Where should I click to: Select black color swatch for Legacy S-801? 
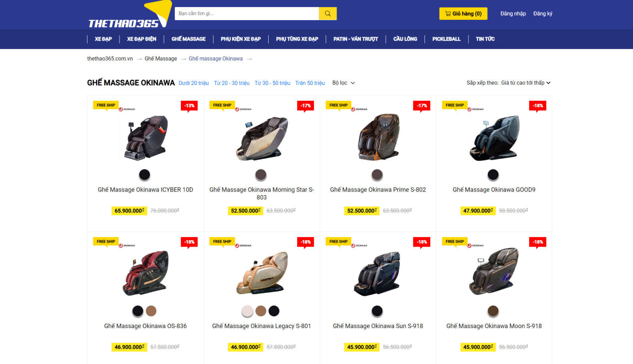pos(274,311)
